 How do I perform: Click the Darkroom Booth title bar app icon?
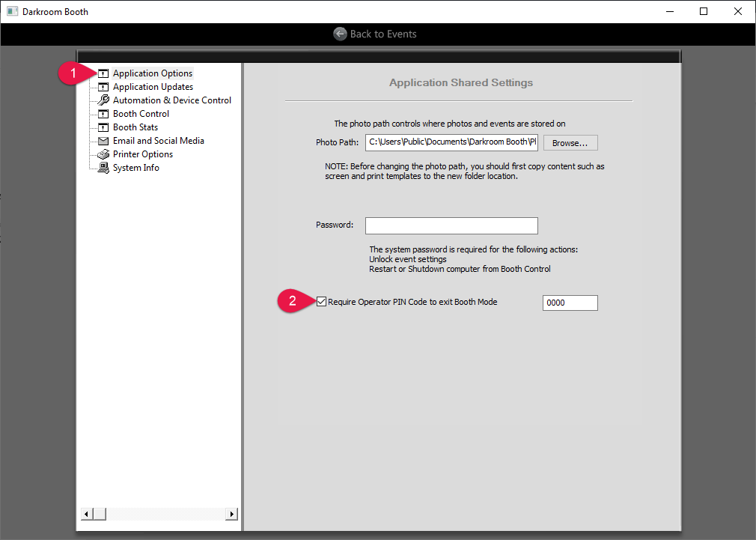[x=12, y=11]
